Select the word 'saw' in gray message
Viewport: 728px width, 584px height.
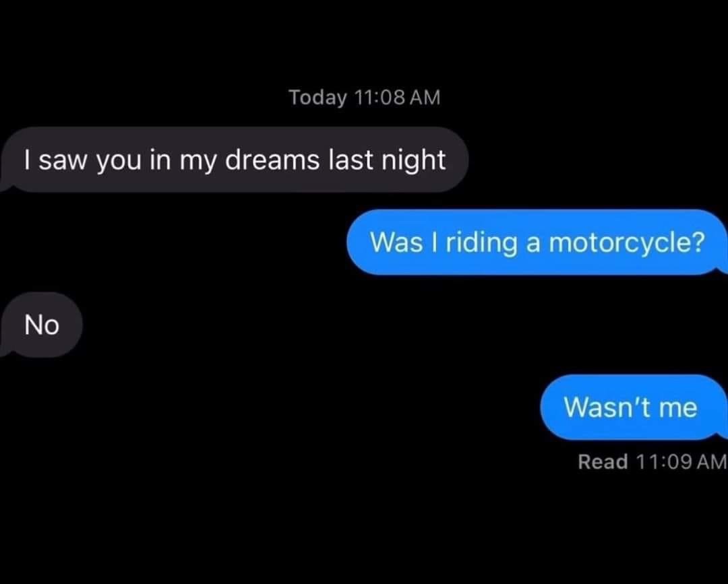coord(63,160)
